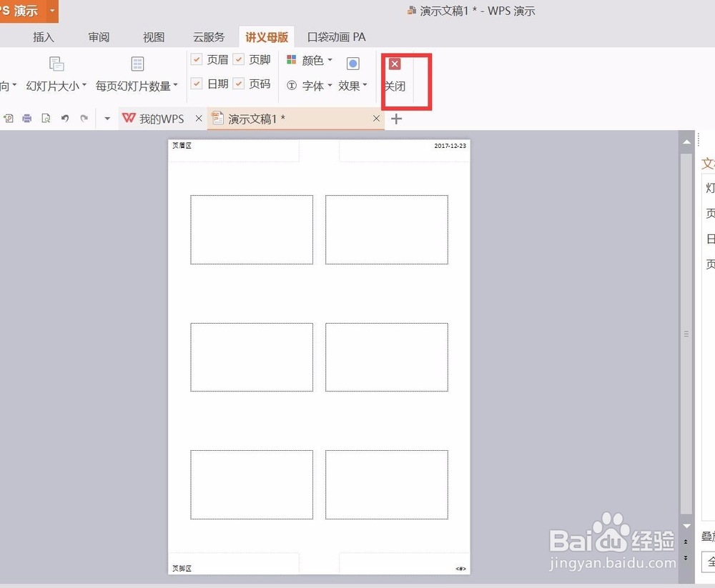Click the previous page double-arrow button

coord(686,542)
